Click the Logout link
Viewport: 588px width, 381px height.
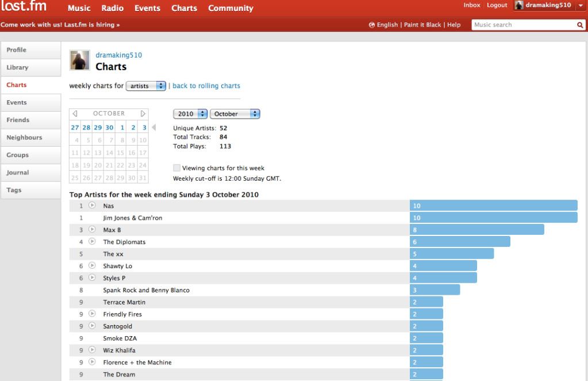[x=497, y=5]
